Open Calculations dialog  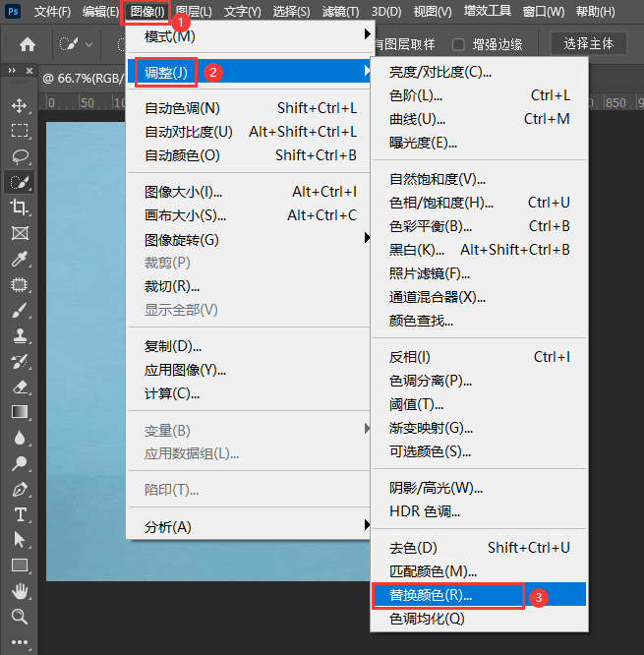coord(250,393)
